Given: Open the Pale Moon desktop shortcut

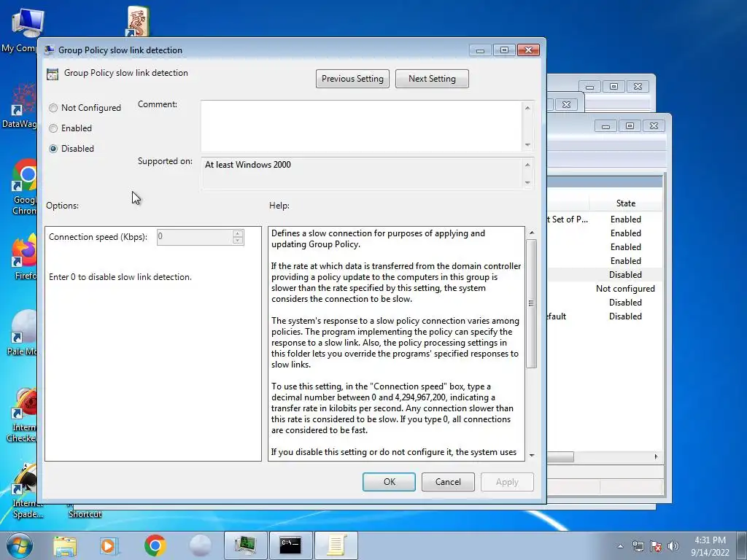Looking at the screenshot, I should click(22, 332).
